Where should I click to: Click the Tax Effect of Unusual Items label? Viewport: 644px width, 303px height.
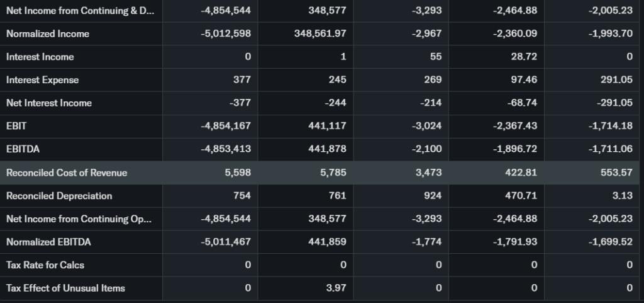(x=65, y=288)
